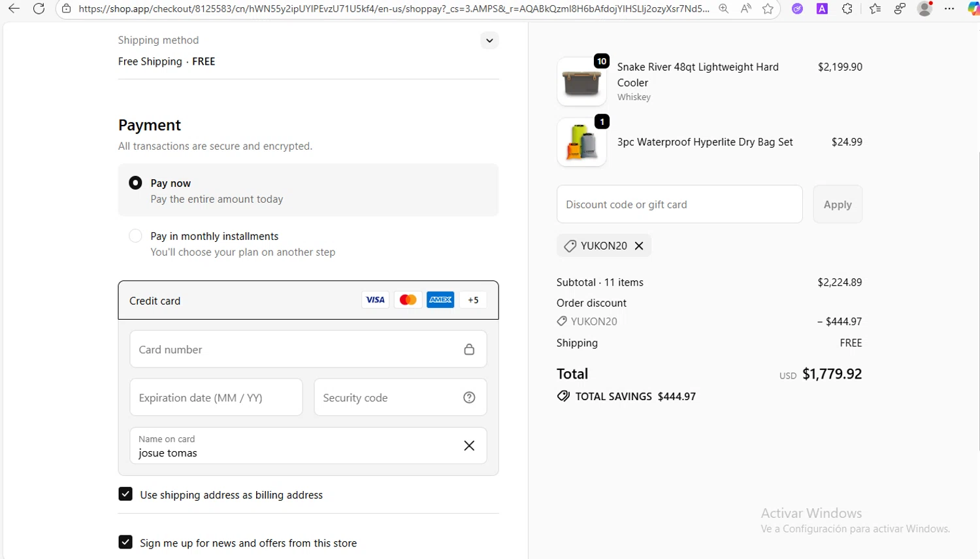Open the Dry Bag Set thumbnail
Image resolution: width=980 pixels, height=559 pixels.
(581, 142)
